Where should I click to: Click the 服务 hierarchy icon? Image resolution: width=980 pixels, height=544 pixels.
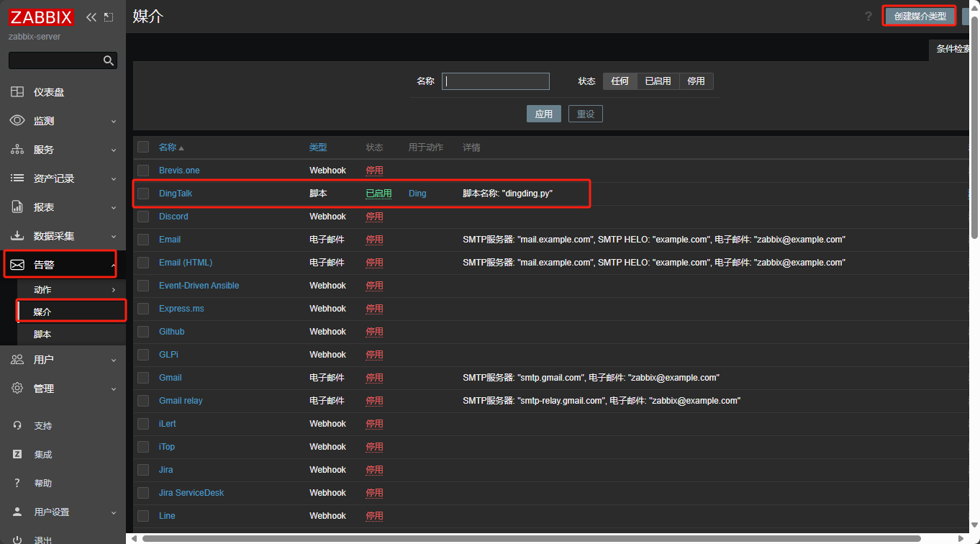click(x=17, y=150)
